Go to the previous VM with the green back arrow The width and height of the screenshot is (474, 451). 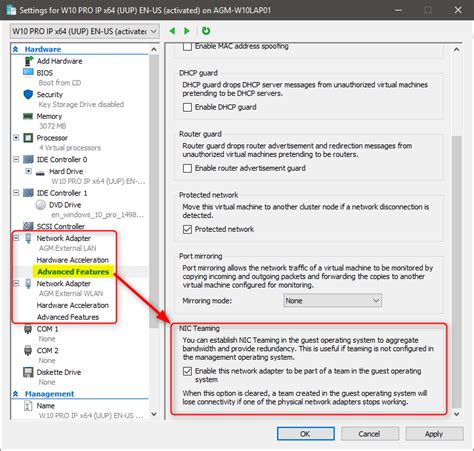[x=172, y=31]
